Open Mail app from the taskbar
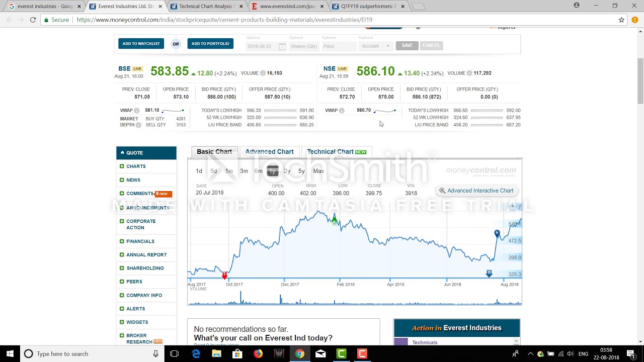 coord(320,354)
